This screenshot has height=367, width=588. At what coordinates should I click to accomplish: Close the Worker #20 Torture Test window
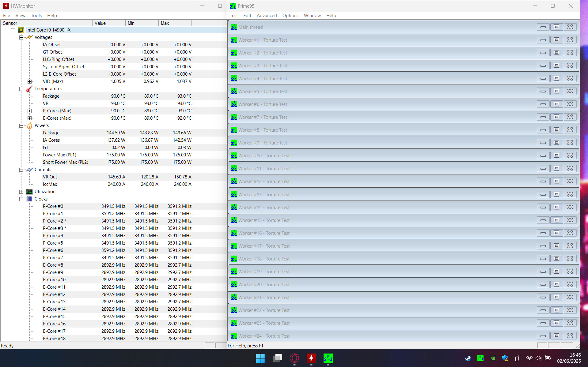pyautogui.click(x=570, y=285)
